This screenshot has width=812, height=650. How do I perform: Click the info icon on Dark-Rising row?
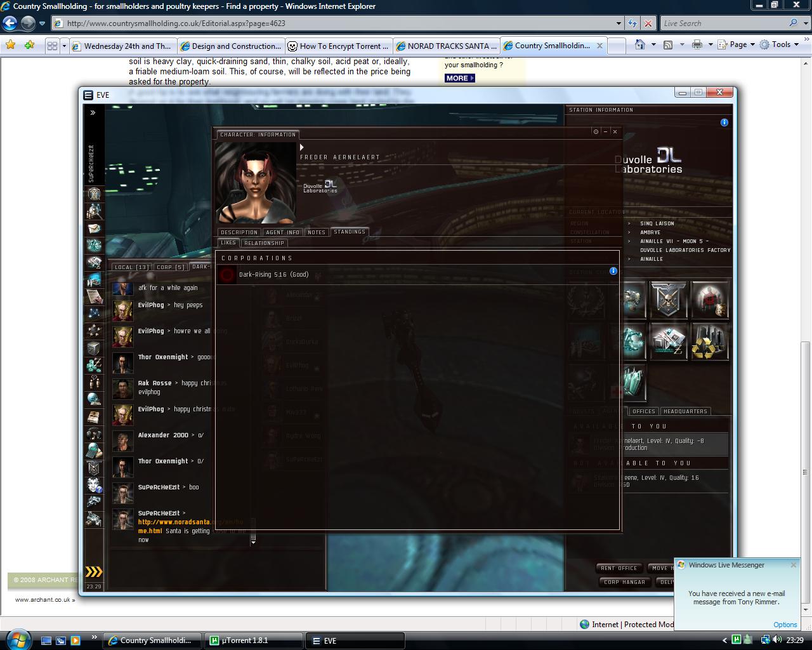coord(613,271)
